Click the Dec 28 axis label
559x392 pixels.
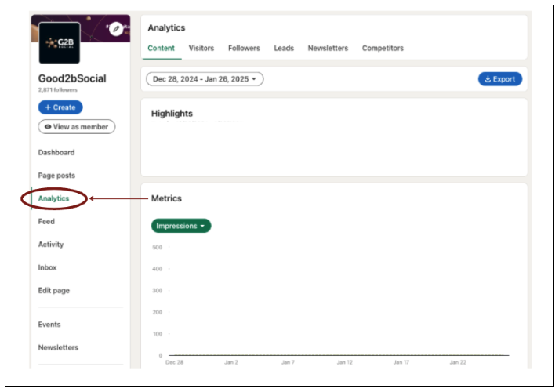174,362
